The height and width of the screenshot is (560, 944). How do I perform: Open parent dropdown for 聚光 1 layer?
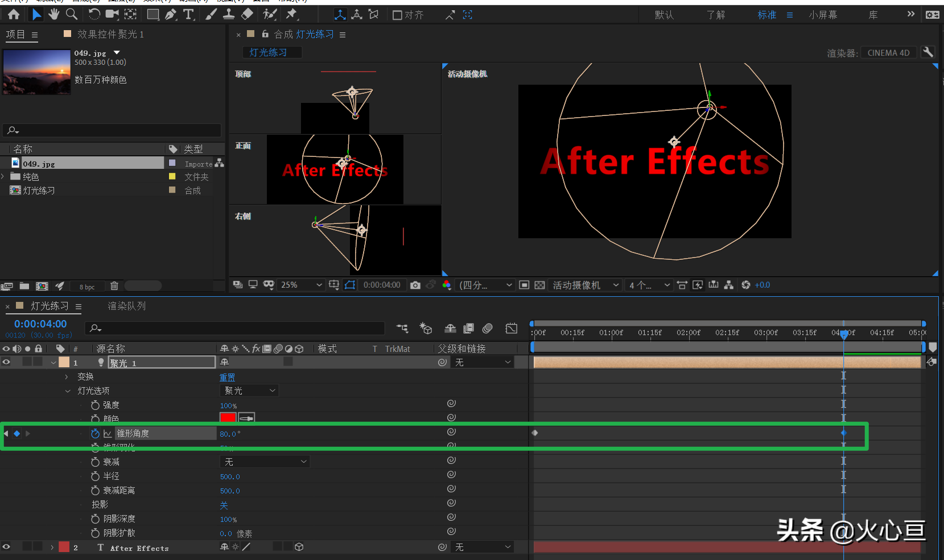pyautogui.click(x=482, y=362)
